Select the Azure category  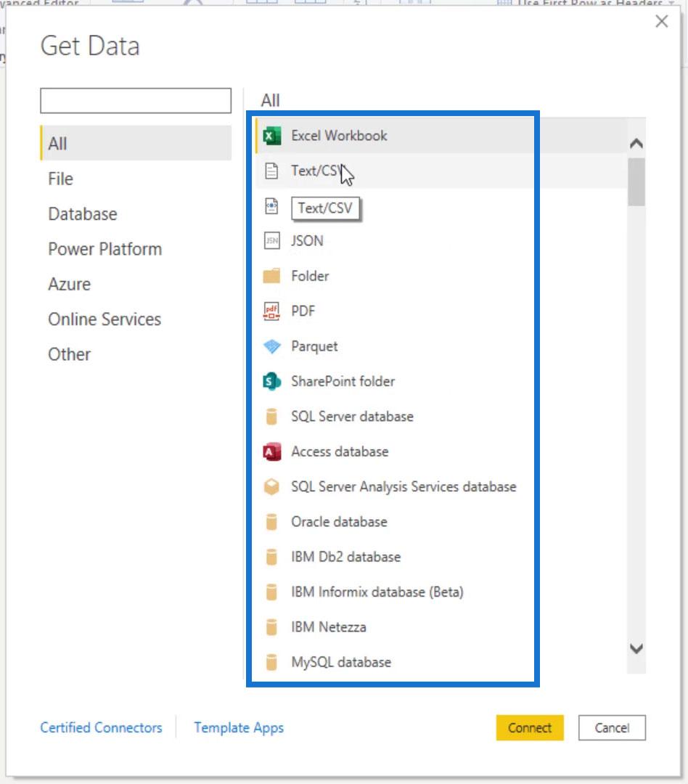pos(70,284)
